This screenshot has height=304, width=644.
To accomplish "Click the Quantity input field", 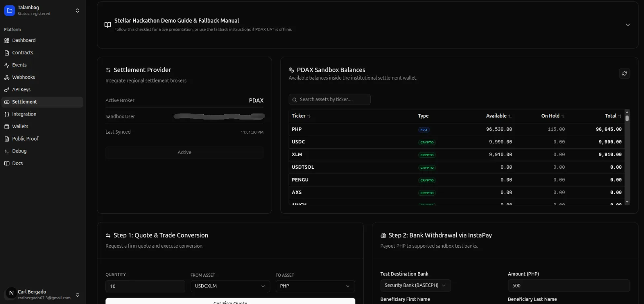I will pos(145,286).
